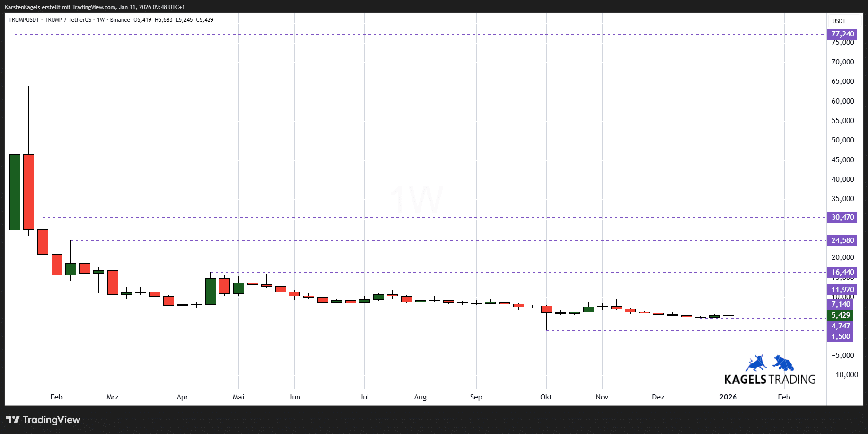Click the TradingView logo at bottom left
Image resolution: width=868 pixels, height=434 pixels.
pyautogui.click(x=43, y=420)
